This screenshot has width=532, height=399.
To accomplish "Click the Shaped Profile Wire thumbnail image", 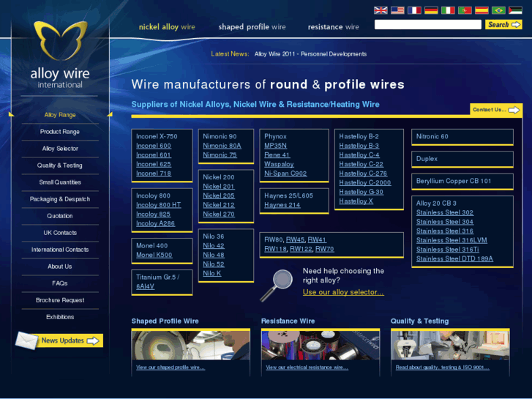I will [x=191, y=346].
